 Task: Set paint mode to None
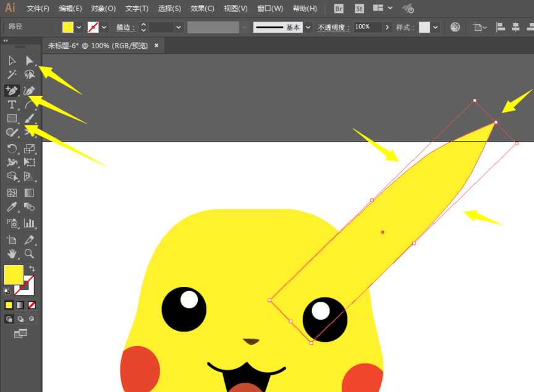[x=32, y=305]
